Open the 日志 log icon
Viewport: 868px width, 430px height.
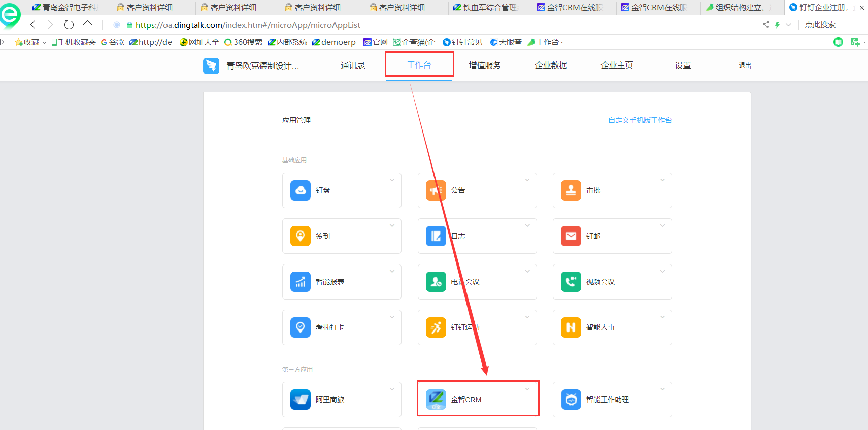tap(436, 236)
